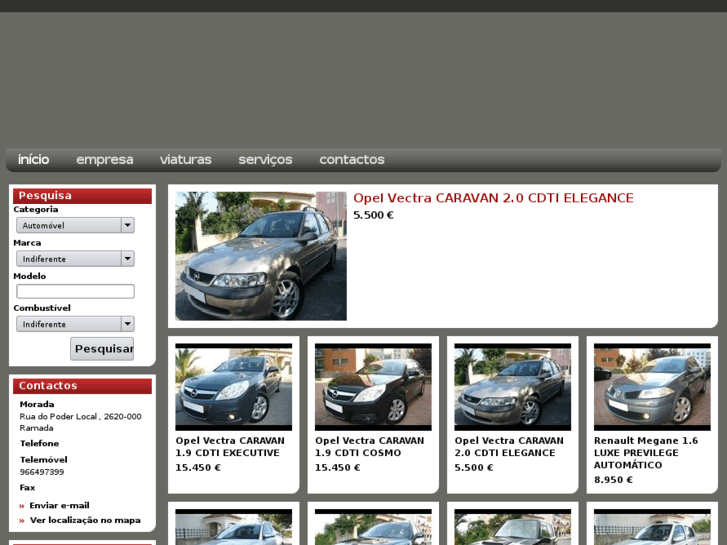The height and width of the screenshot is (545, 727).
Task: Open Opel Vectra 1.9 CDTI COSMO thumbnail
Action: click(x=373, y=387)
